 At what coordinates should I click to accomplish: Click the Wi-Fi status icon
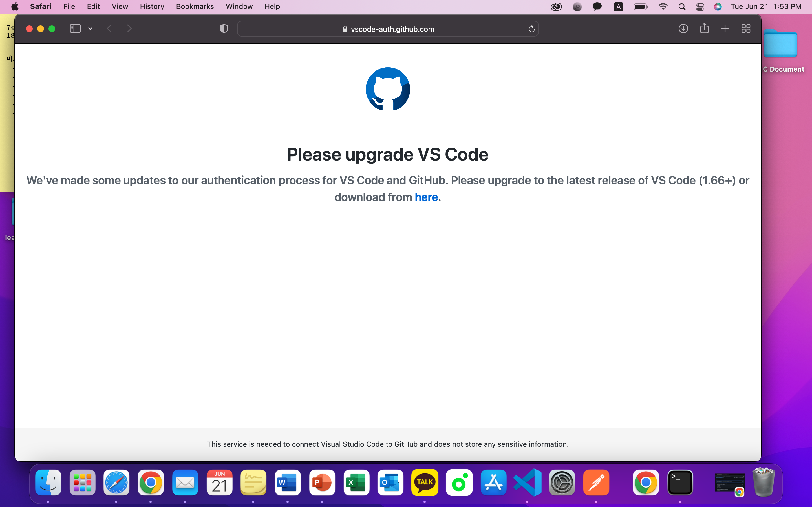663,7
